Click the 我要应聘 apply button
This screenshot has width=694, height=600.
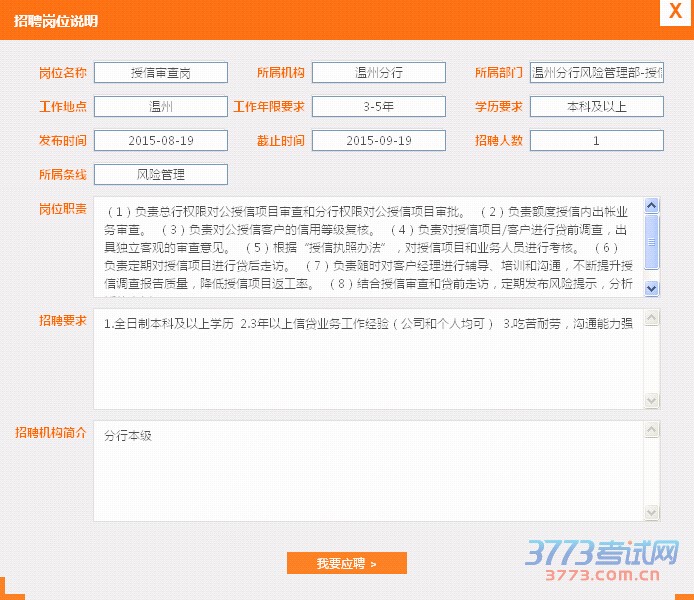(x=346, y=563)
